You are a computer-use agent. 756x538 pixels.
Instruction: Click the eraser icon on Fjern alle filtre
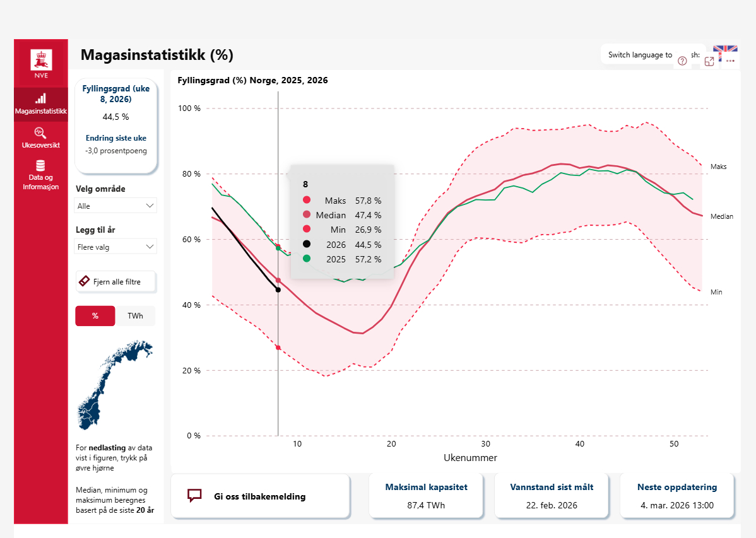[x=85, y=282]
